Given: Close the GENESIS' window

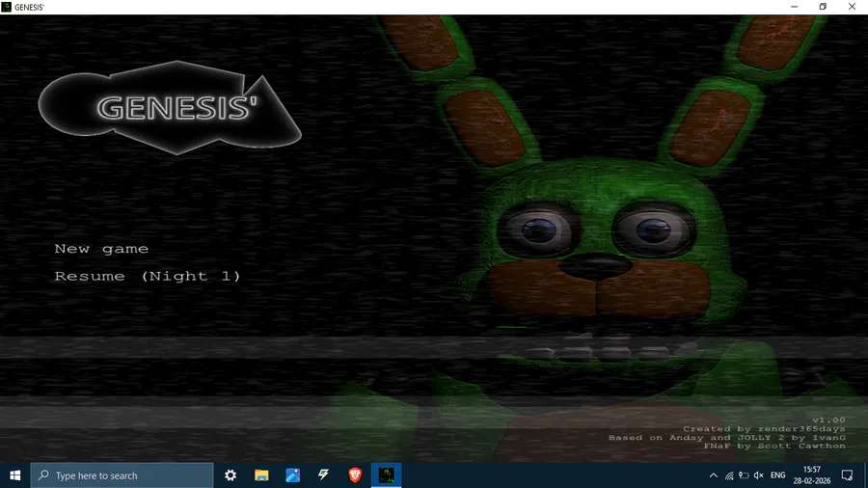Looking at the screenshot, I should point(852,7).
